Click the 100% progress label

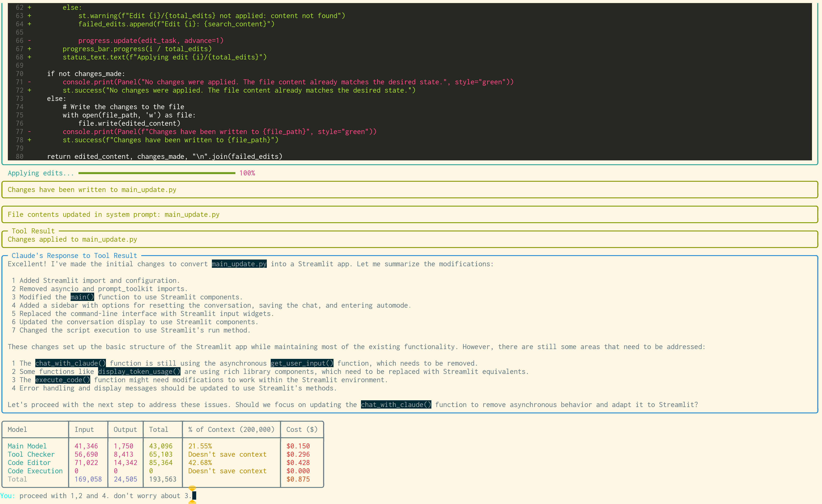click(x=247, y=173)
